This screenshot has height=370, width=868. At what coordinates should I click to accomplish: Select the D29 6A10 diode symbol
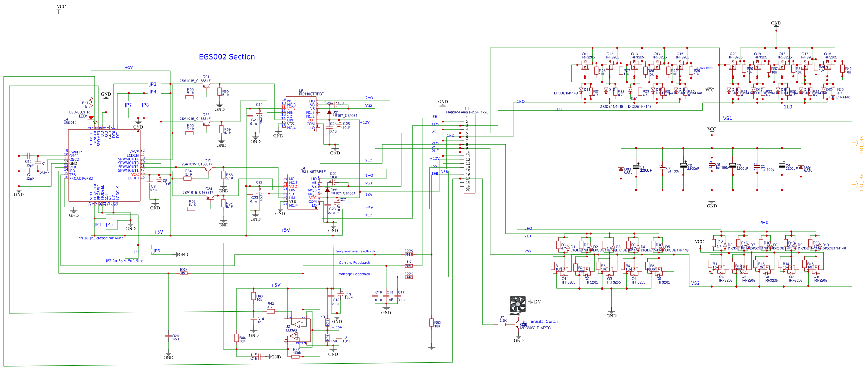pos(801,167)
